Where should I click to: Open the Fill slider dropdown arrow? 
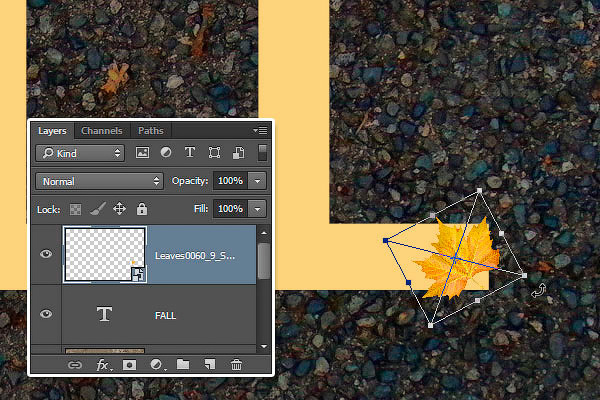point(258,209)
